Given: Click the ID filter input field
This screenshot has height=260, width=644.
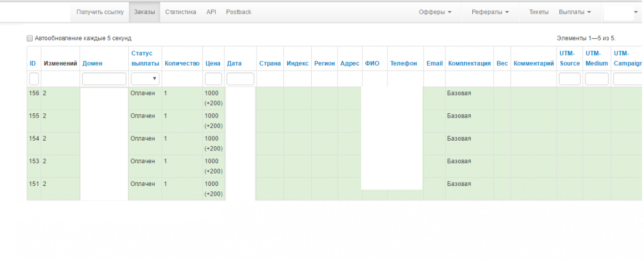Looking at the screenshot, I should pyautogui.click(x=34, y=79).
